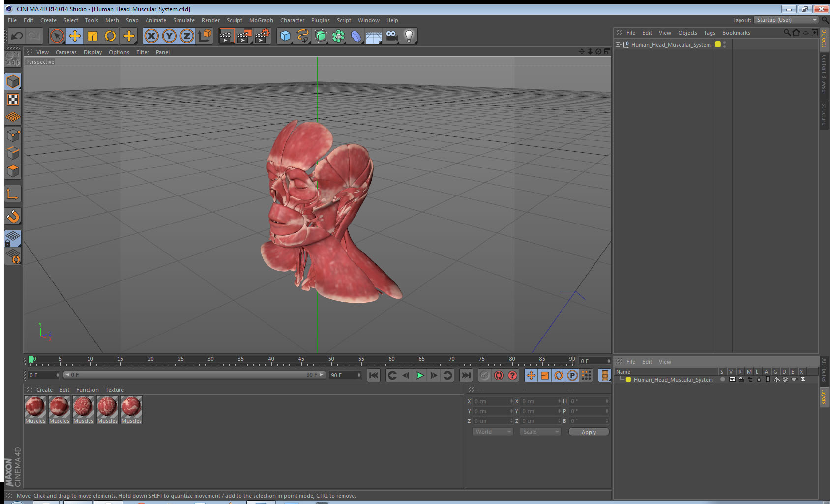Toggle the viewport layout maximize icon
830x504 pixels.
(x=607, y=52)
